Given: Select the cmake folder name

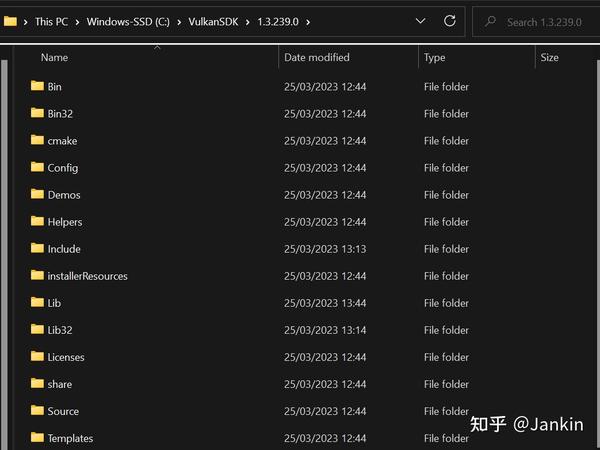Looking at the screenshot, I should pos(62,141).
